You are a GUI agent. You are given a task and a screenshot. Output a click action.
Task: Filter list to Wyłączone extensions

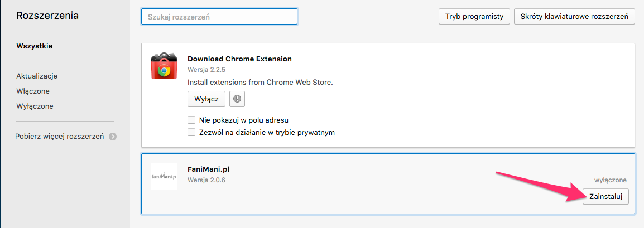(x=35, y=106)
